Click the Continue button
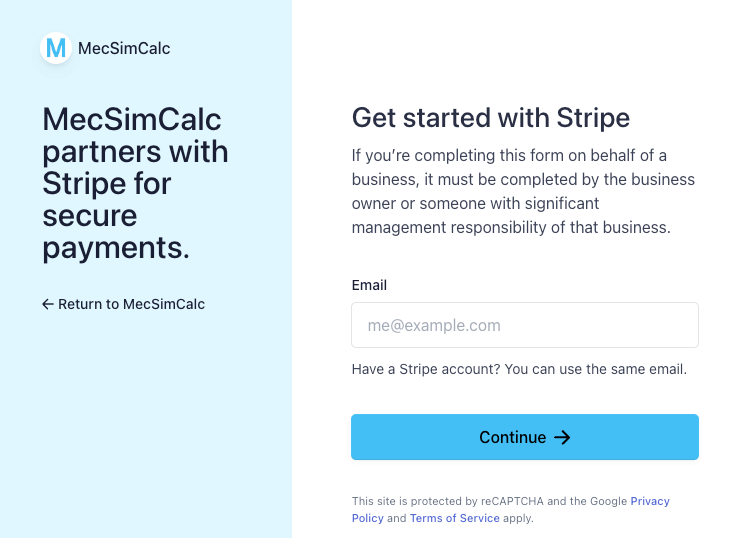 tap(525, 437)
